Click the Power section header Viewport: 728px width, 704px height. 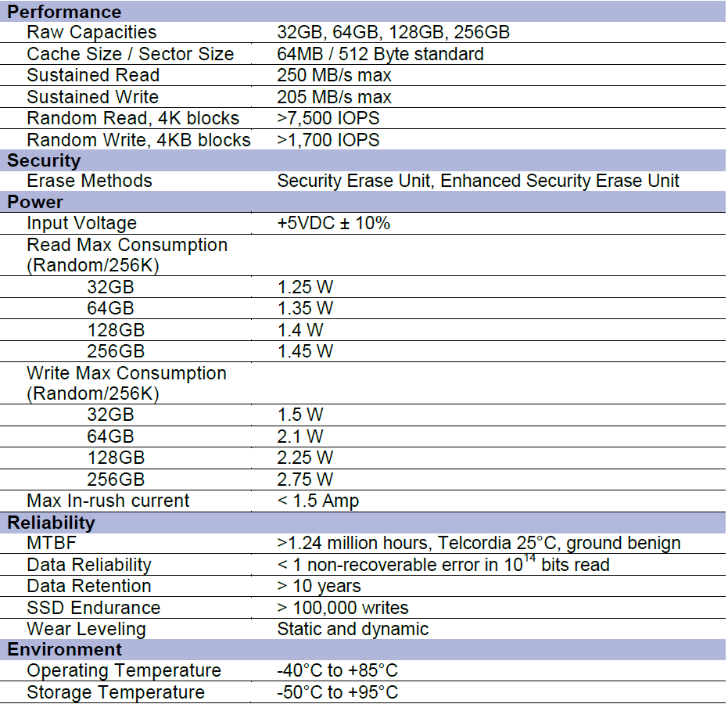(35, 203)
